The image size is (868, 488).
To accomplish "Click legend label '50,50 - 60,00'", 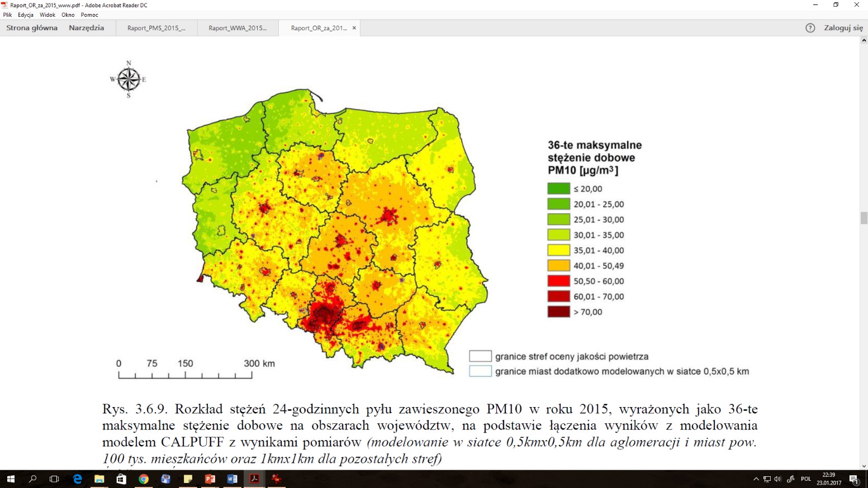I will point(599,281).
